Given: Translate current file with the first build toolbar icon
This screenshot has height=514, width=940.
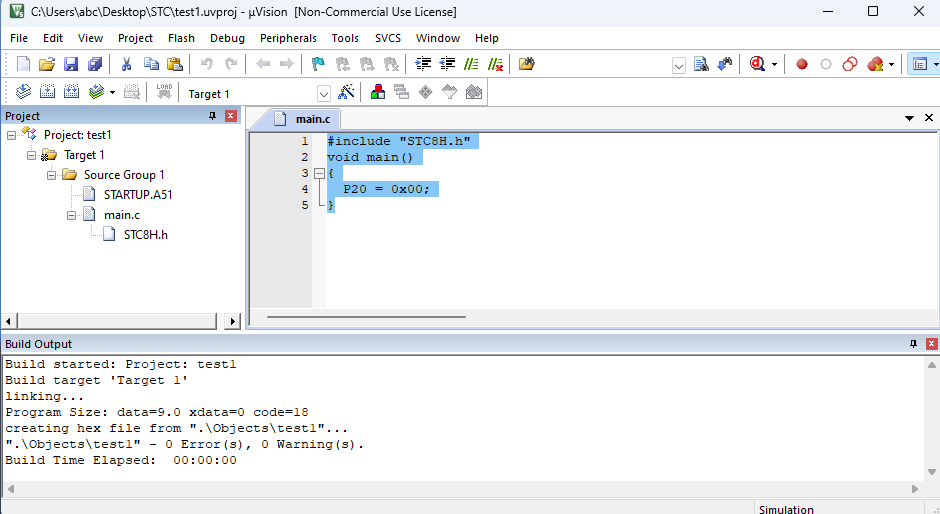Looking at the screenshot, I should tap(23, 92).
